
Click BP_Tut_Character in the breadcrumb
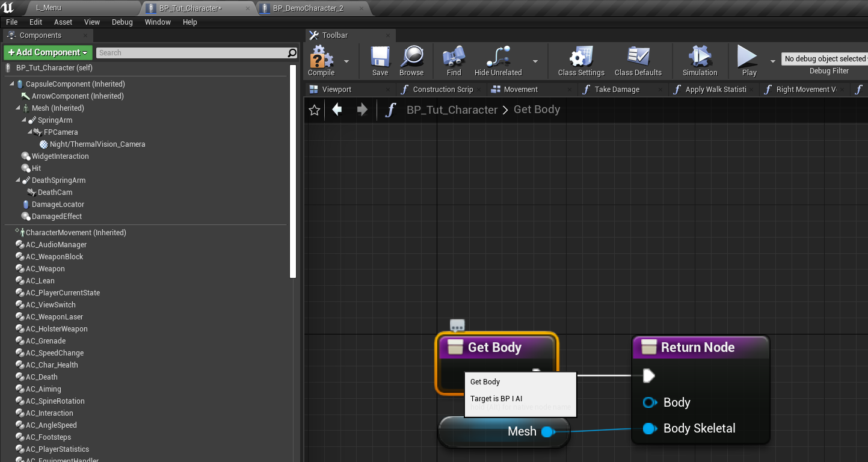452,110
